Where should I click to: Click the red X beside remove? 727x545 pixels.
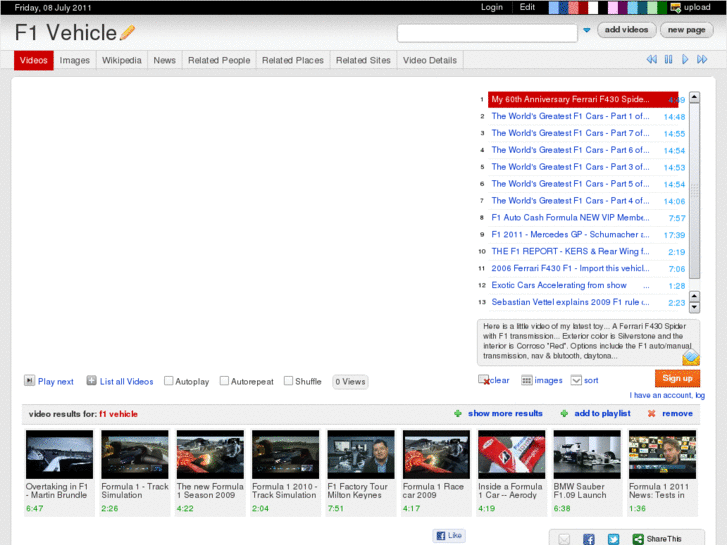[651, 413]
